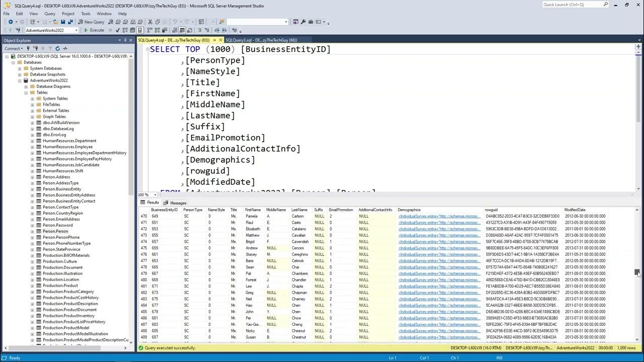Viewport: 644px width, 362px height.
Task: Toggle Object Explorer auto-hide pin
Action: click(x=125, y=40)
